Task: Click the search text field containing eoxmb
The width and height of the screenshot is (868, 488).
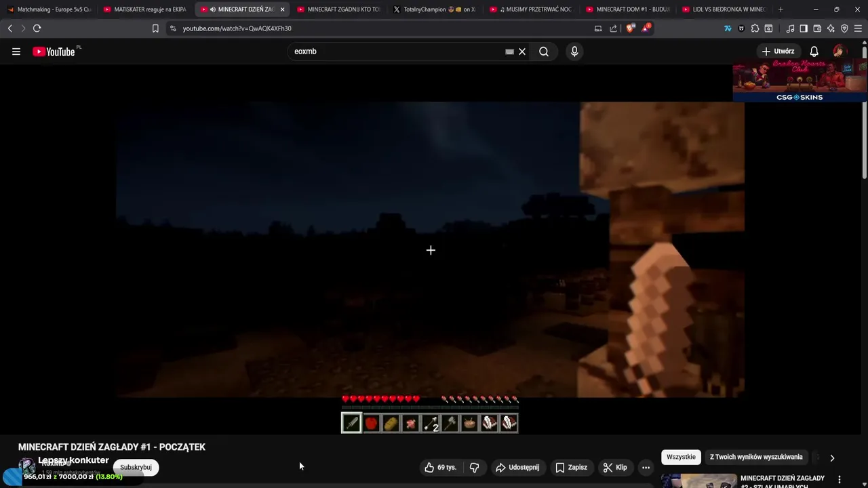Action: [x=398, y=52]
